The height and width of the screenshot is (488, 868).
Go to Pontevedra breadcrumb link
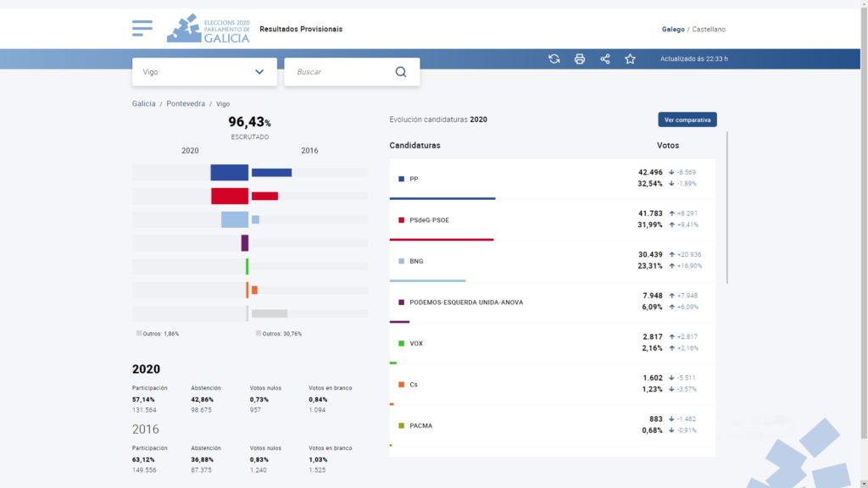click(x=186, y=104)
